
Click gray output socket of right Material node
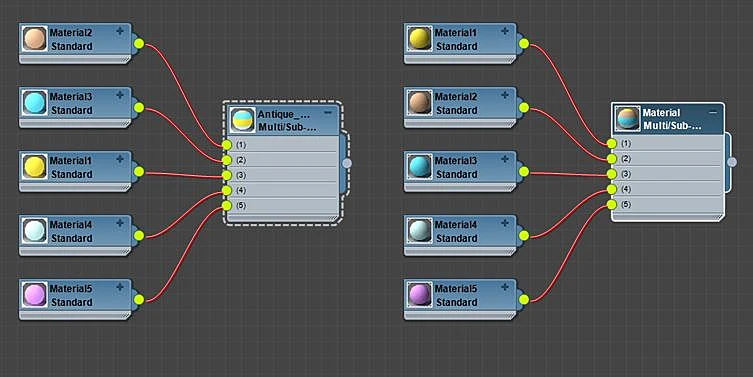[x=732, y=162]
